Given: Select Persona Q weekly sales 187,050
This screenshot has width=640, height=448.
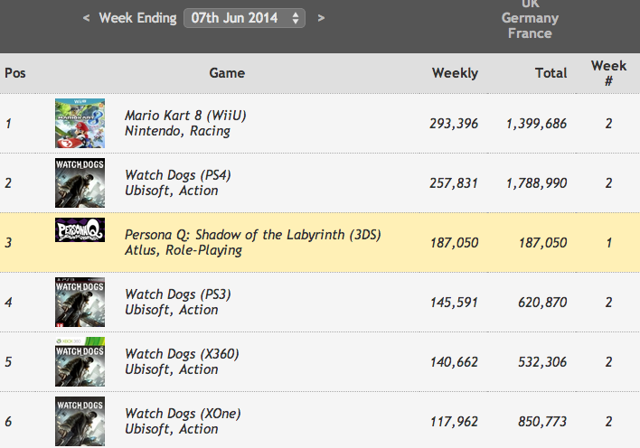Looking at the screenshot, I should click(x=454, y=243).
